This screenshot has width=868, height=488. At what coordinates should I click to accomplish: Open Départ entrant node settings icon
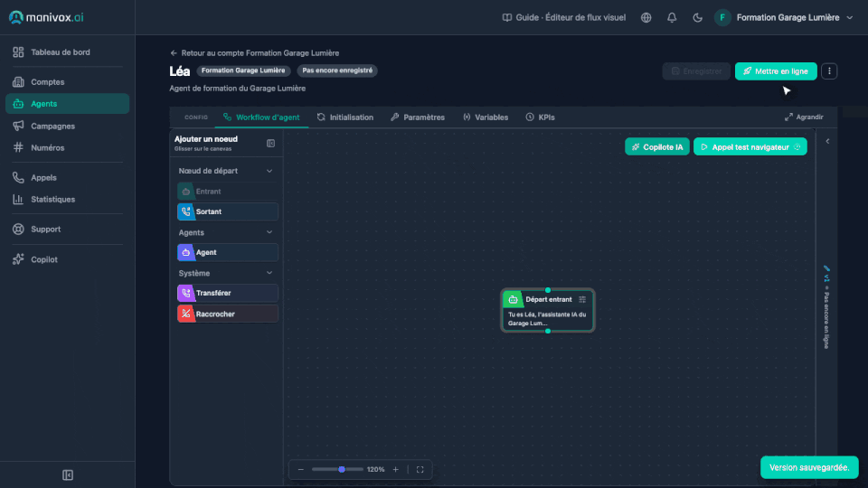[581, 299]
